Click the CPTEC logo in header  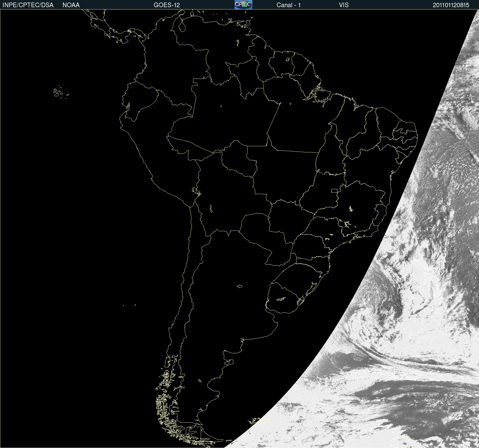(243, 5)
